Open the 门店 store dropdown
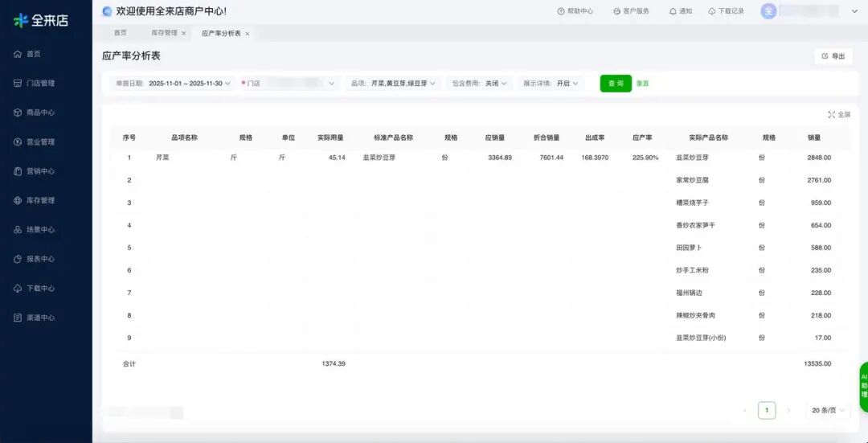Viewport: 868px width, 443px height. tap(289, 83)
